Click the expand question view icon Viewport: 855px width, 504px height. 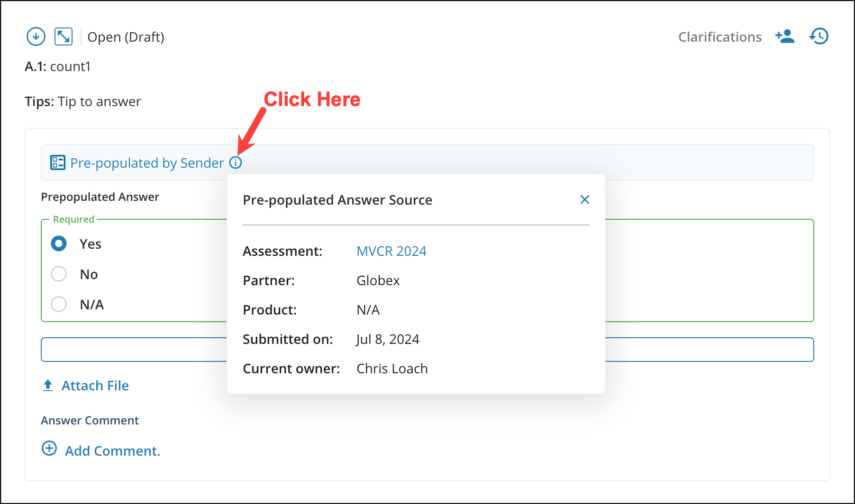click(x=64, y=36)
